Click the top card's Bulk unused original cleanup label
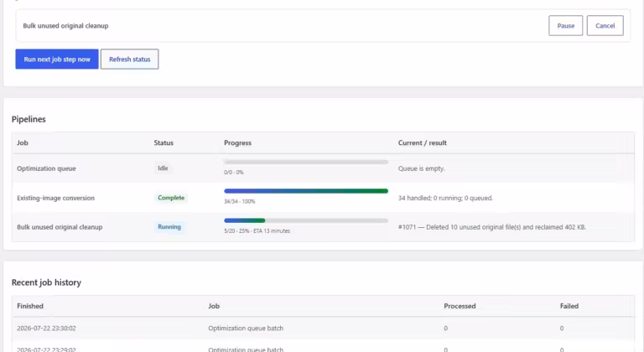This screenshot has height=352, width=644. click(65, 25)
